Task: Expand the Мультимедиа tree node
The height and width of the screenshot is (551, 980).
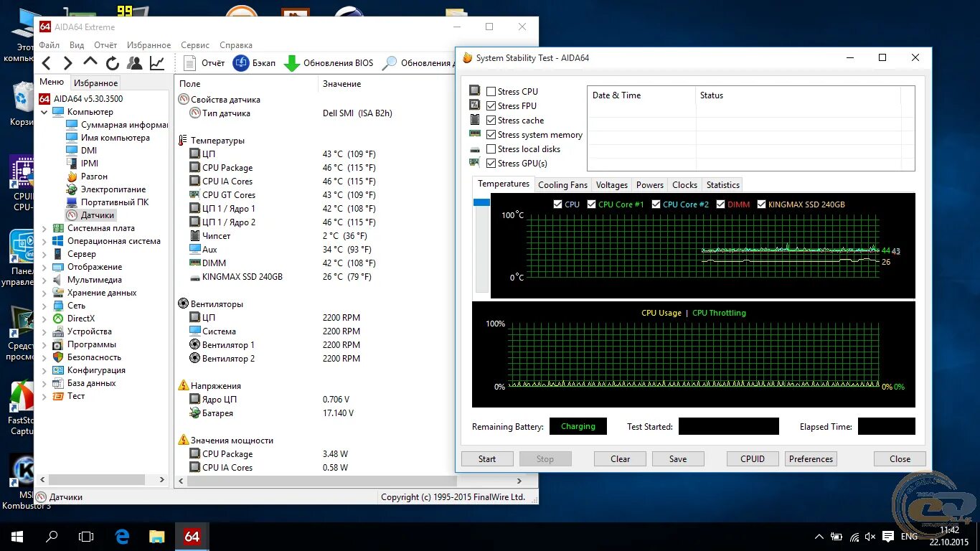Action: click(x=44, y=280)
